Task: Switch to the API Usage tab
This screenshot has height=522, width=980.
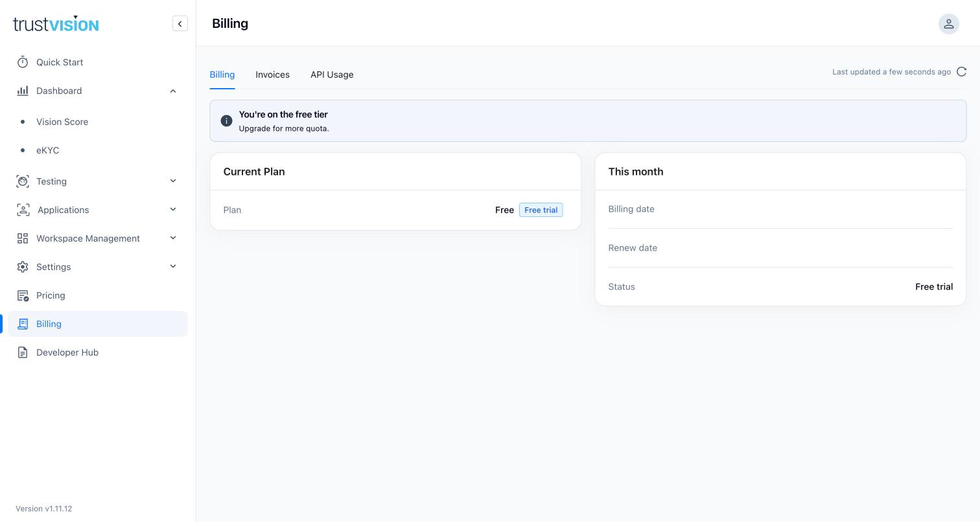Action: tap(332, 74)
